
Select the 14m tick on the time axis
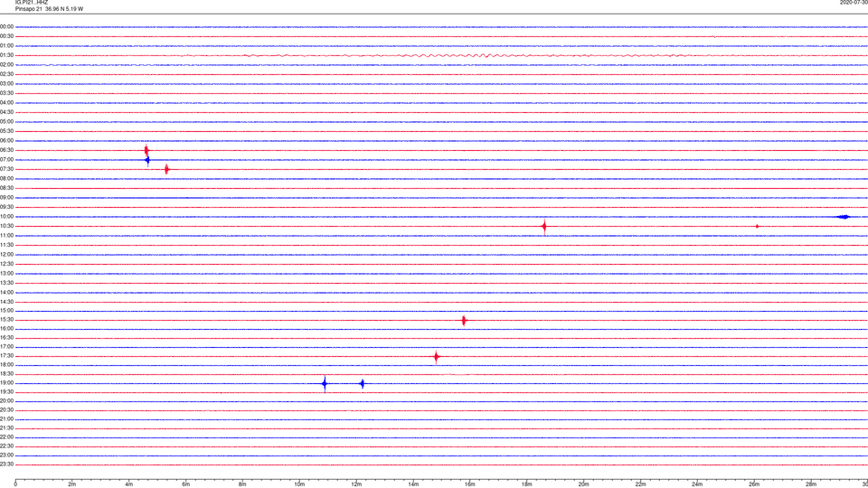pyautogui.click(x=413, y=484)
